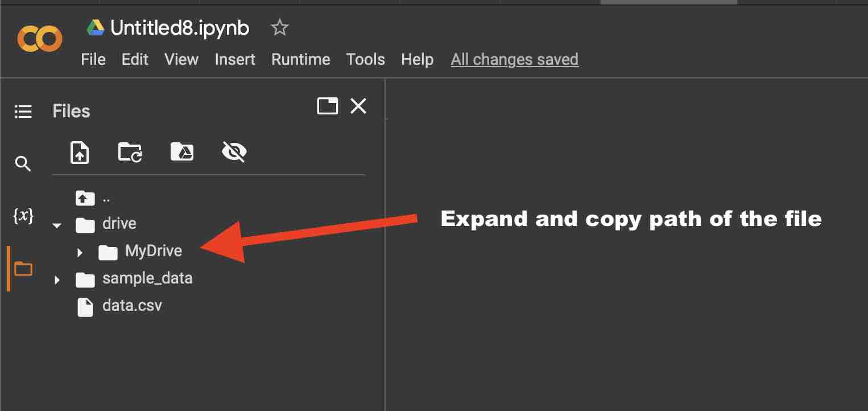Select the data.csv file
This screenshot has height=411, width=868.
[132, 306]
